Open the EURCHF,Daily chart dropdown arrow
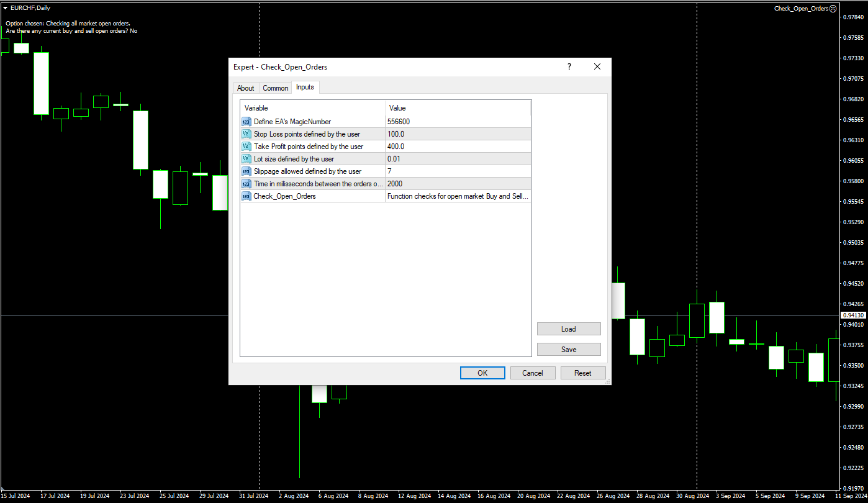This screenshot has width=868, height=503. (5, 8)
